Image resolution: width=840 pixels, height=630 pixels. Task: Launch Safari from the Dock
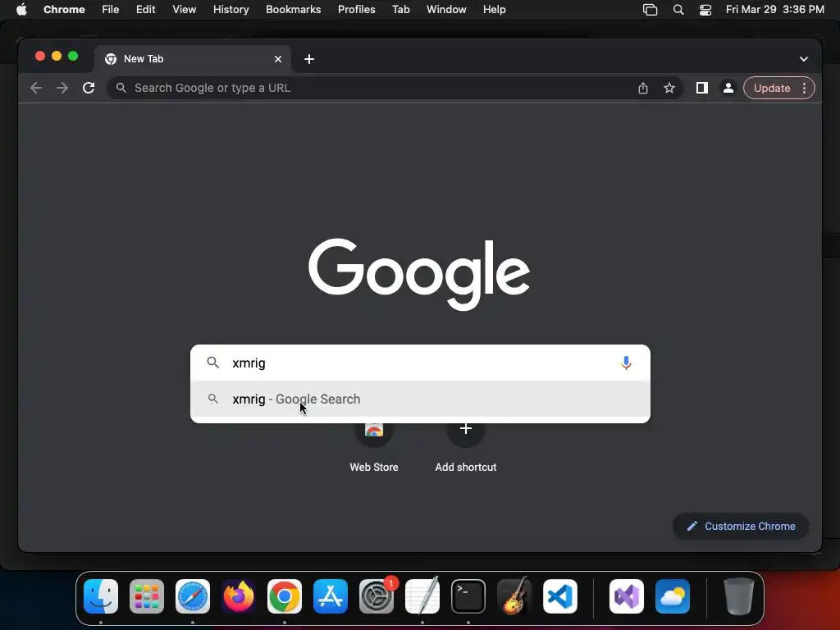[x=192, y=596]
